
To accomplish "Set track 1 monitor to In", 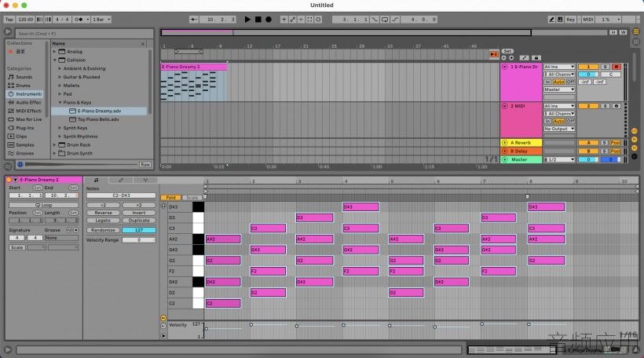I will 547,82.
